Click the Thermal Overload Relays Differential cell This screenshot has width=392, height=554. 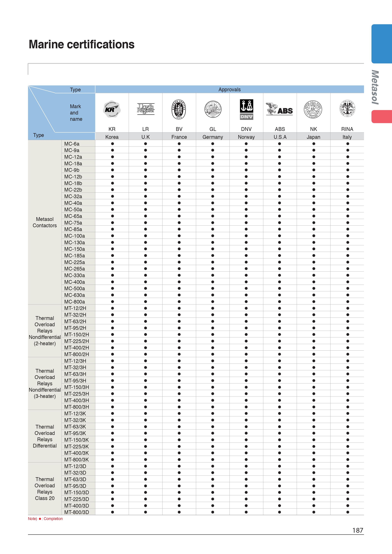pyautogui.click(x=45, y=436)
